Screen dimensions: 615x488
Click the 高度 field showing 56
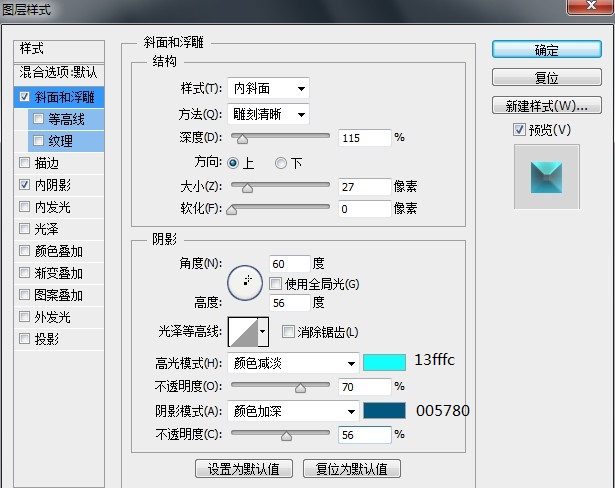click(x=289, y=302)
